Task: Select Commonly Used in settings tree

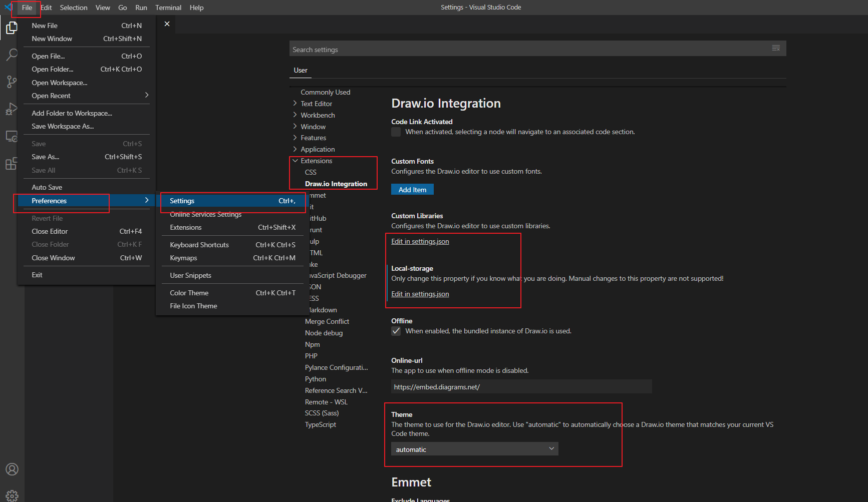Action: pyautogui.click(x=326, y=92)
